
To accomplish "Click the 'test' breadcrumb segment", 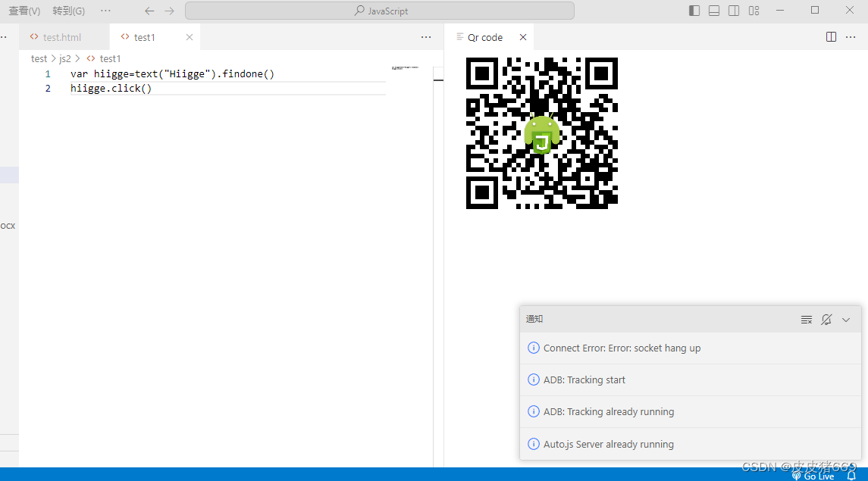I will pos(39,58).
